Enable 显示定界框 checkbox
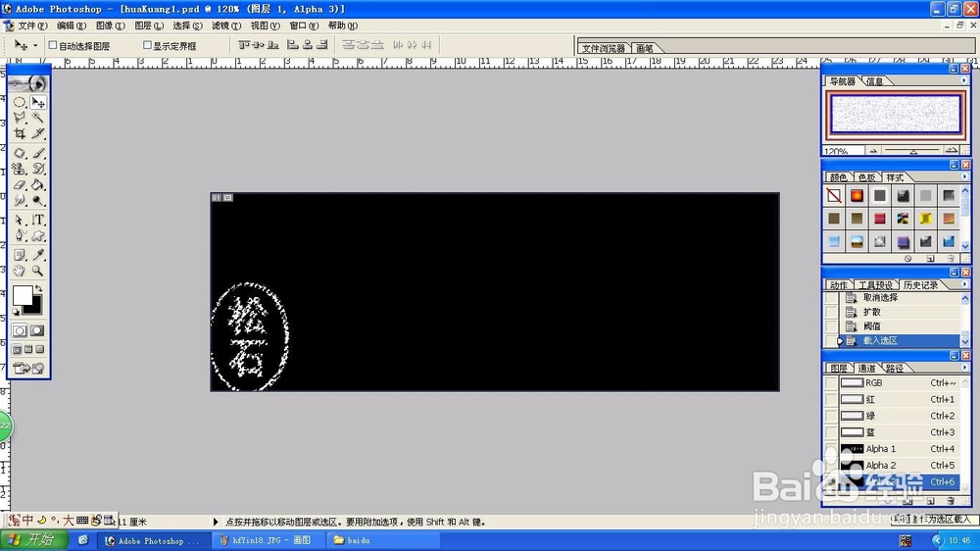Image resolution: width=980 pixels, height=551 pixels. (148, 45)
